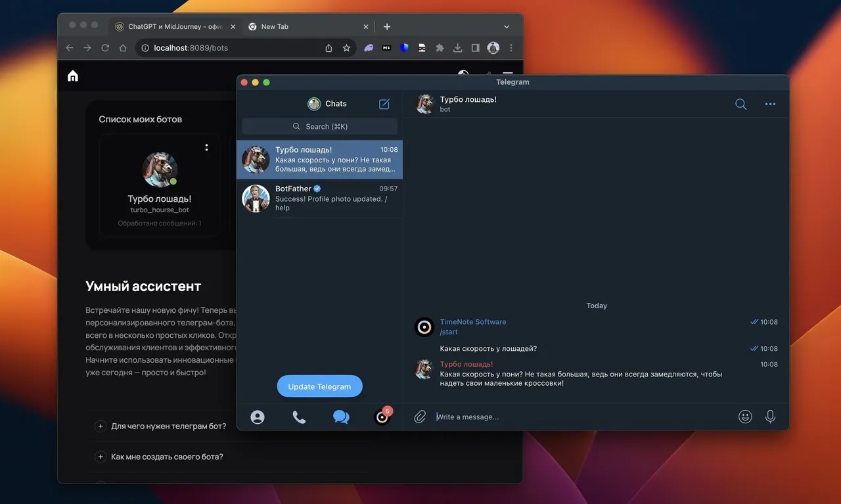The width and height of the screenshot is (841, 504).
Task: Open Chrome's three-dot menu
Action: coord(511,48)
